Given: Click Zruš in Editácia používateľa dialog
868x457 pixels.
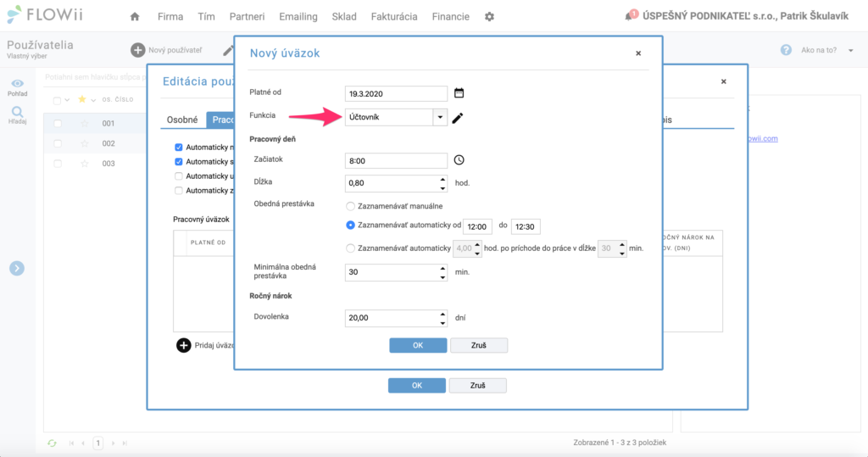Looking at the screenshot, I should 478,386.
